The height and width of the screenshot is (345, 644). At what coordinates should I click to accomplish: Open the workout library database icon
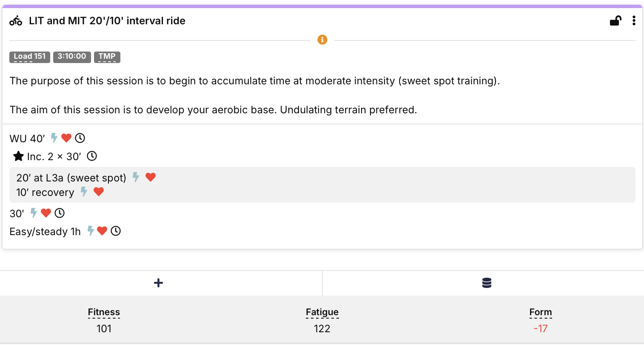487,283
